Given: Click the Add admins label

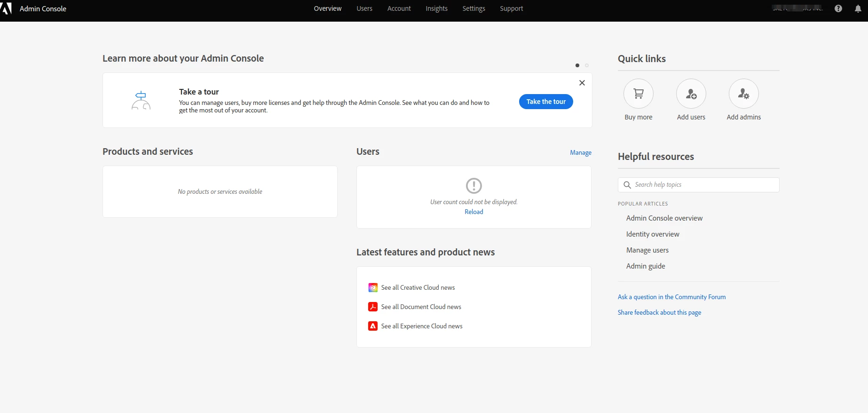Looking at the screenshot, I should (744, 117).
